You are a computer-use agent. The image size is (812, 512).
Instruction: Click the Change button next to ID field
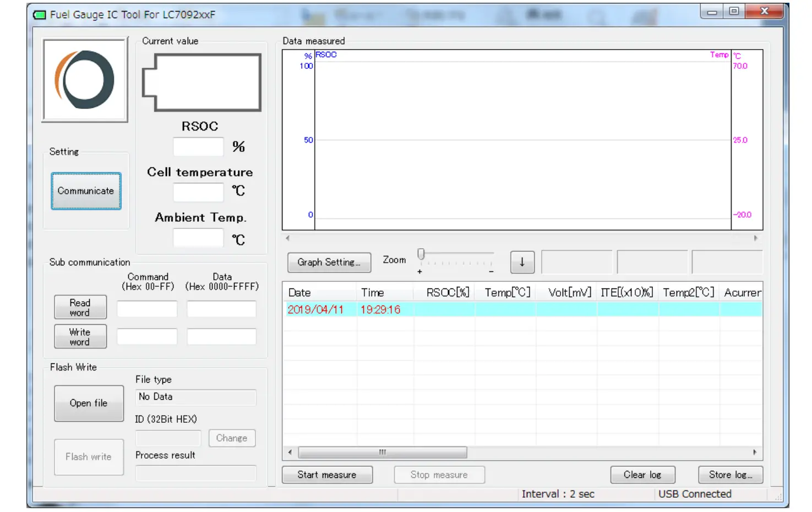click(231, 438)
